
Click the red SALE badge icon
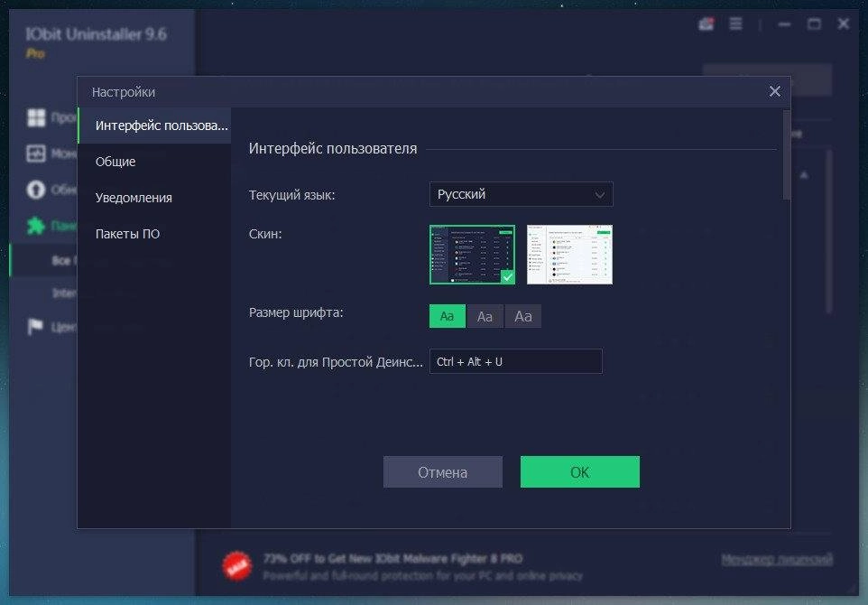tap(237, 566)
